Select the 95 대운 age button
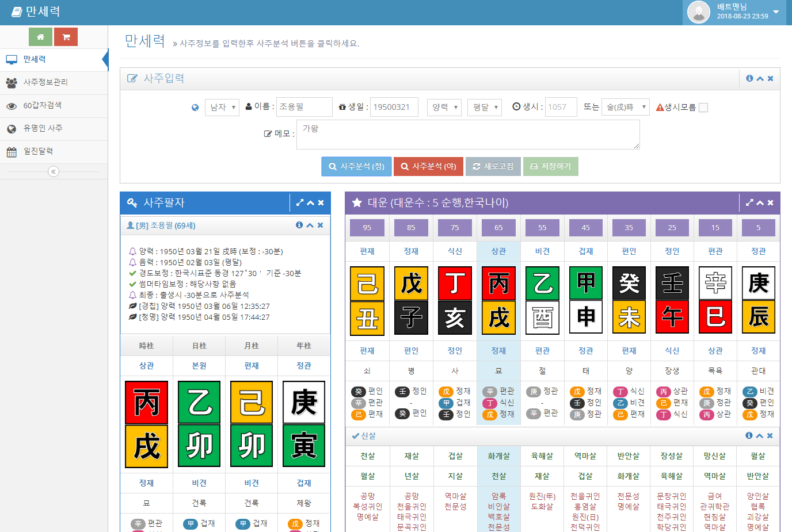The width and height of the screenshot is (792, 532). click(x=367, y=228)
